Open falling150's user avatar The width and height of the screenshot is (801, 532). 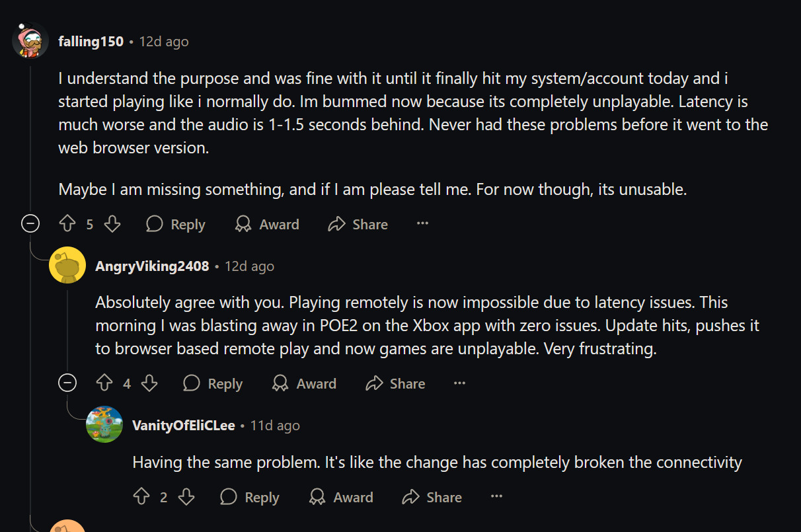[30, 41]
